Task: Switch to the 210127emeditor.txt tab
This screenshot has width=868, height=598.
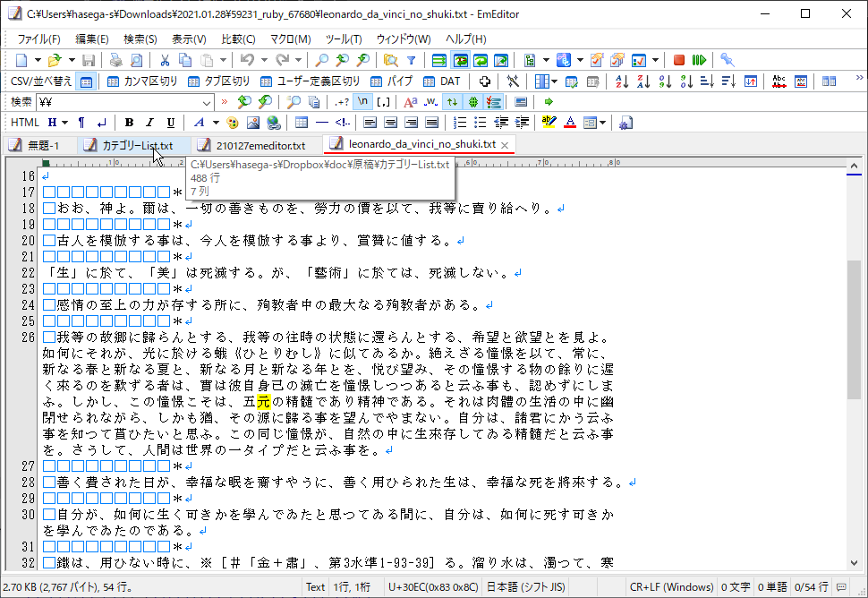Action: (251, 146)
